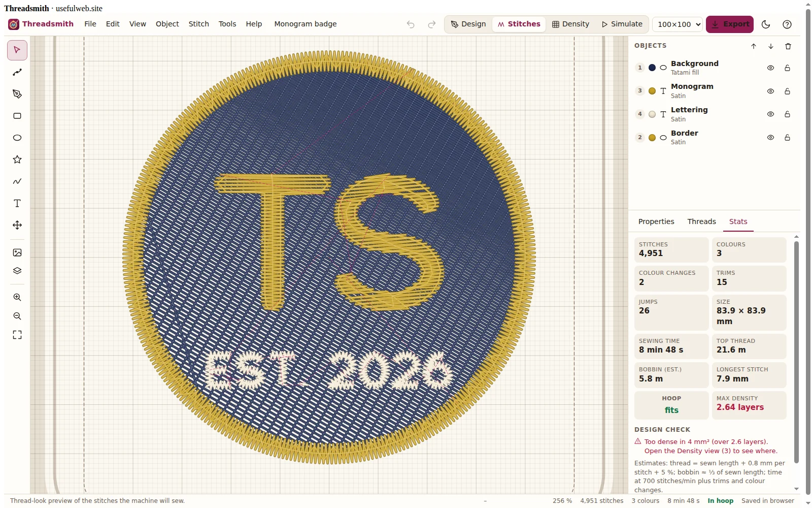Open the 100×100 hoop size dropdown
Screen dimensions: 812x508
pos(678,24)
